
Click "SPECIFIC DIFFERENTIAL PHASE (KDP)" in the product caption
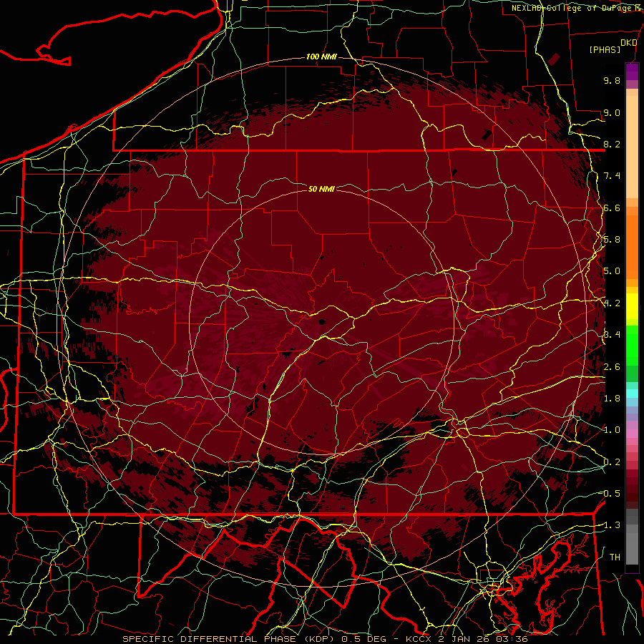(228, 639)
